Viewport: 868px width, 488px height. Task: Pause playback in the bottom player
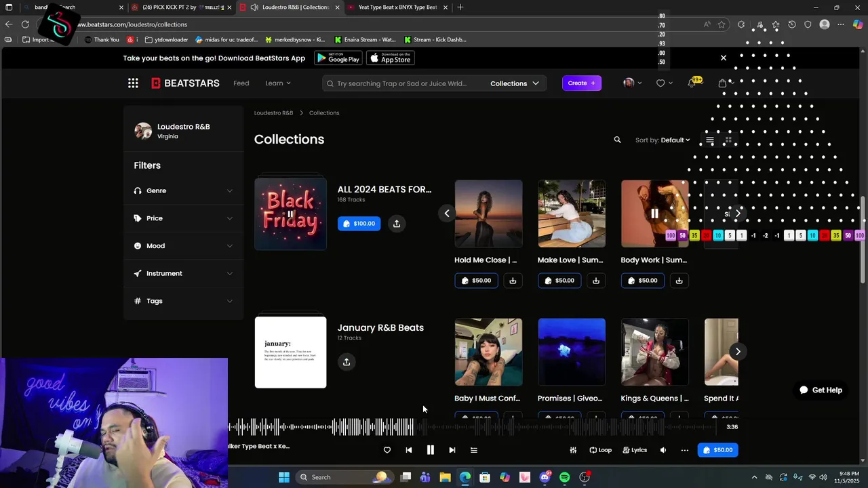pos(431,450)
